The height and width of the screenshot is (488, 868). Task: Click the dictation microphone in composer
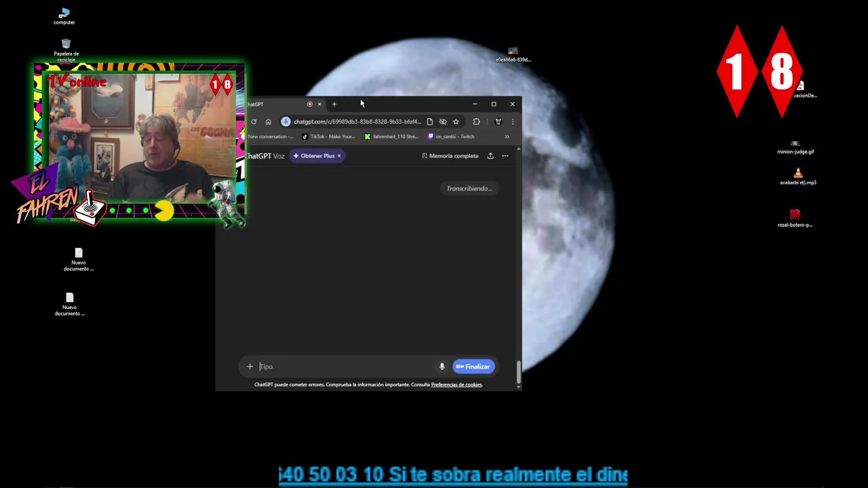pyautogui.click(x=441, y=367)
